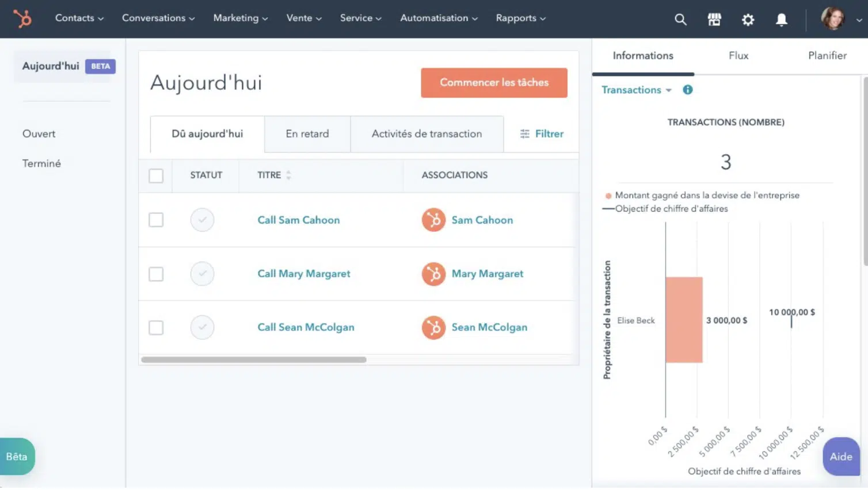This screenshot has height=490, width=868.
Task: Expand the Contacts menu
Action: [79, 18]
